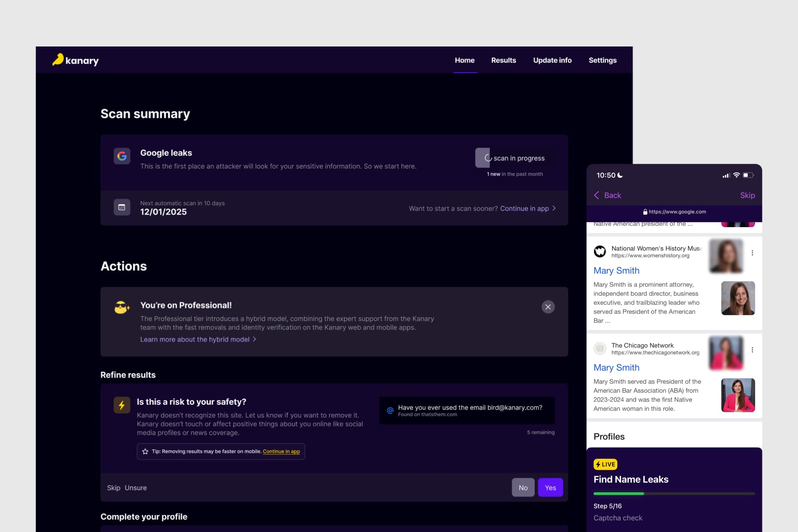Click the star icon in the mobile tip

[145, 451]
